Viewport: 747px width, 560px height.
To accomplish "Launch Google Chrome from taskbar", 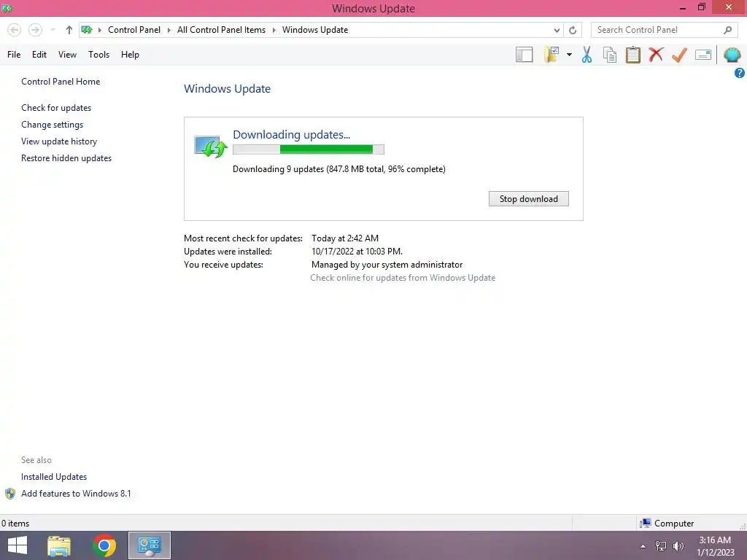I will [104, 545].
